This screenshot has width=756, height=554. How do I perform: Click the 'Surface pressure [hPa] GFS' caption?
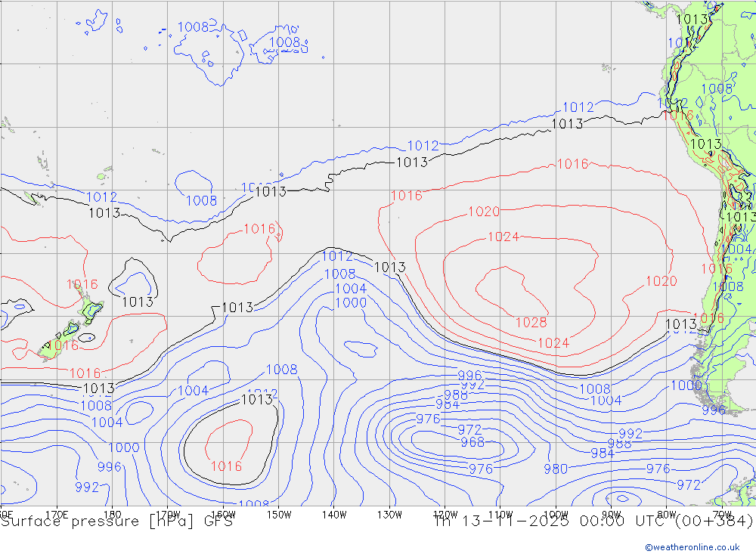116,522
